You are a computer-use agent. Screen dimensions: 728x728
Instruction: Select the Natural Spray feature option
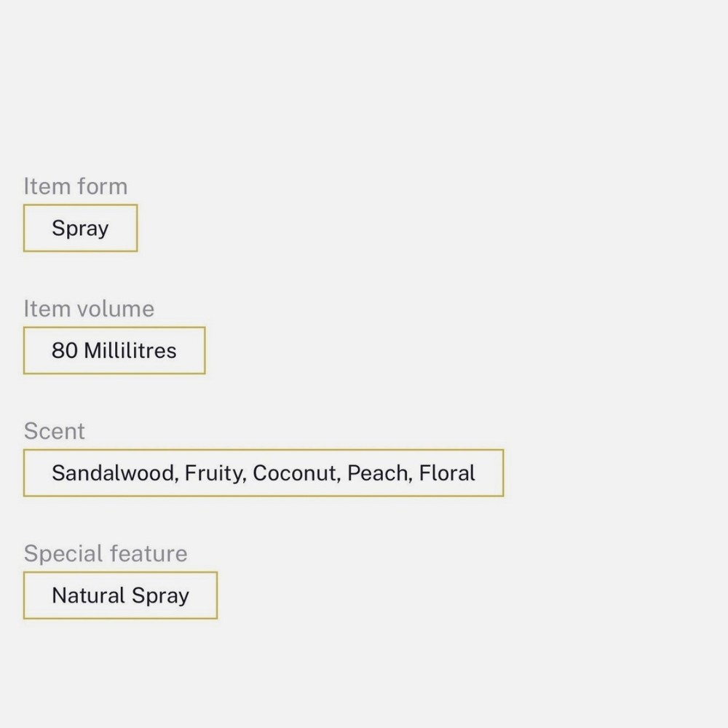tap(120, 596)
